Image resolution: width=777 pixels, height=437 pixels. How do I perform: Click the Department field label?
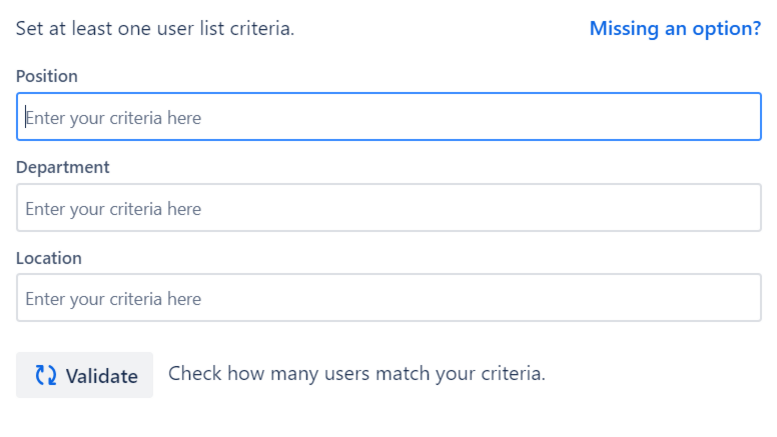(x=63, y=167)
